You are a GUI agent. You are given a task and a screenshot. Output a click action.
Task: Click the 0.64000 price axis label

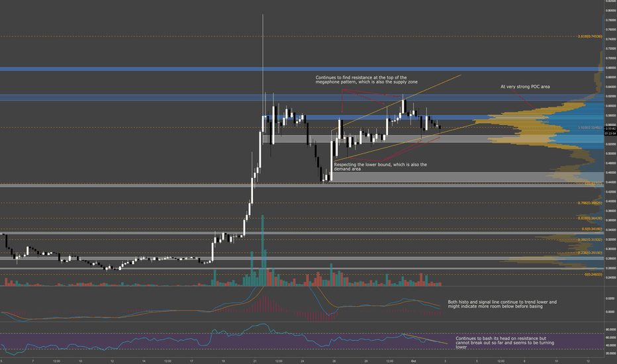click(610, 87)
